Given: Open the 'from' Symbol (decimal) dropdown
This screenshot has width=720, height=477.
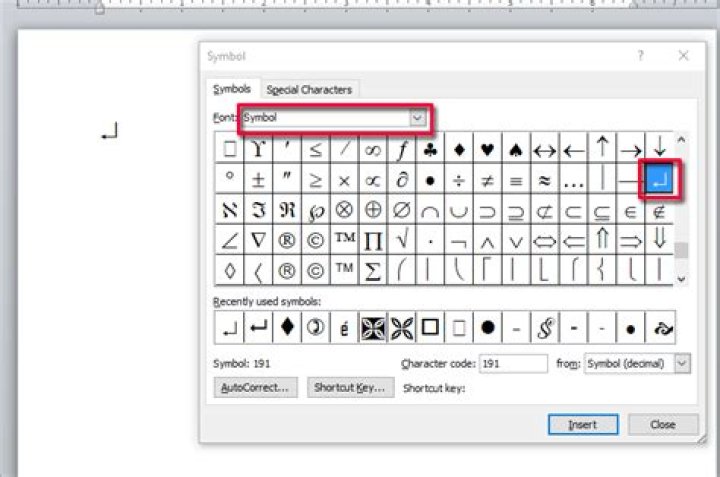Looking at the screenshot, I should coord(682,364).
